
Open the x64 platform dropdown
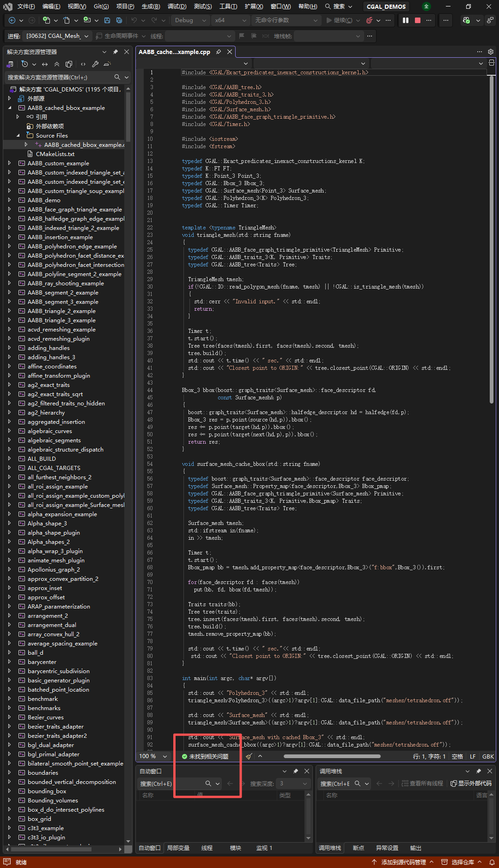[231, 20]
